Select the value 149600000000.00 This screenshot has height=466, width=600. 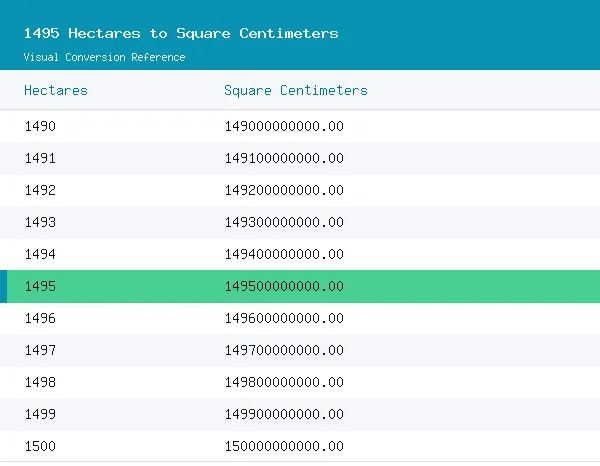(x=284, y=318)
